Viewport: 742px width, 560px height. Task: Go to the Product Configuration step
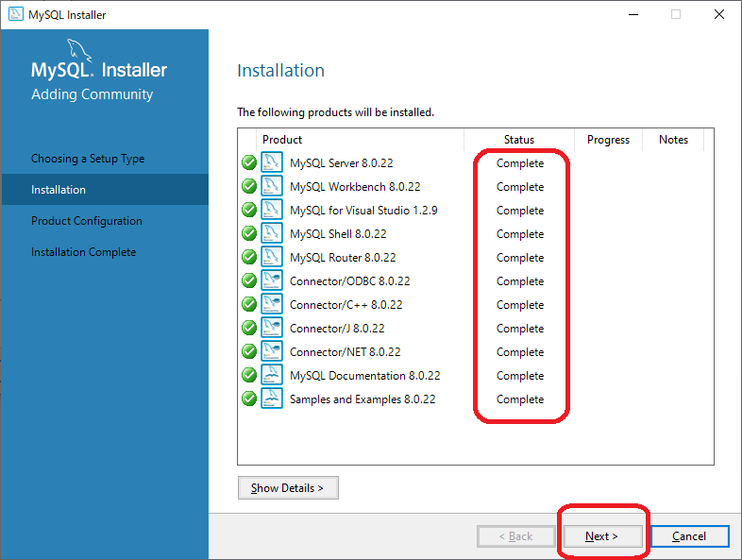tap(87, 221)
